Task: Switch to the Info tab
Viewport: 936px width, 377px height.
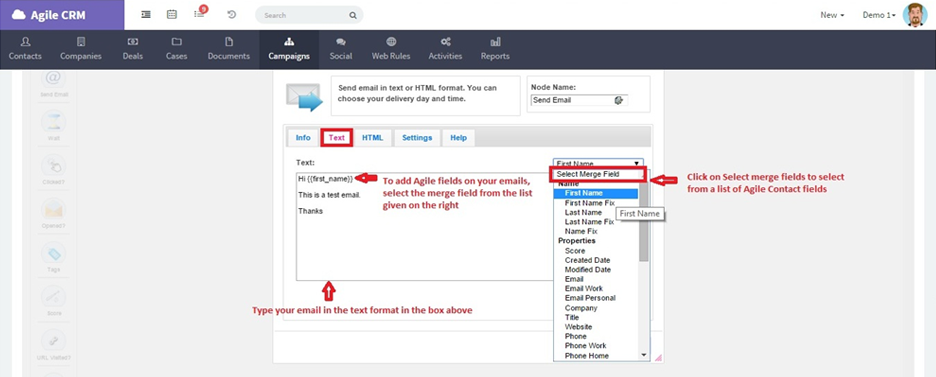Action: tap(303, 138)
